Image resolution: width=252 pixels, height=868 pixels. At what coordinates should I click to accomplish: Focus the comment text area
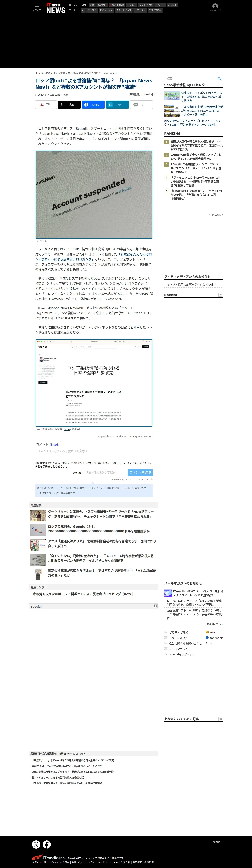pos(94,454)
